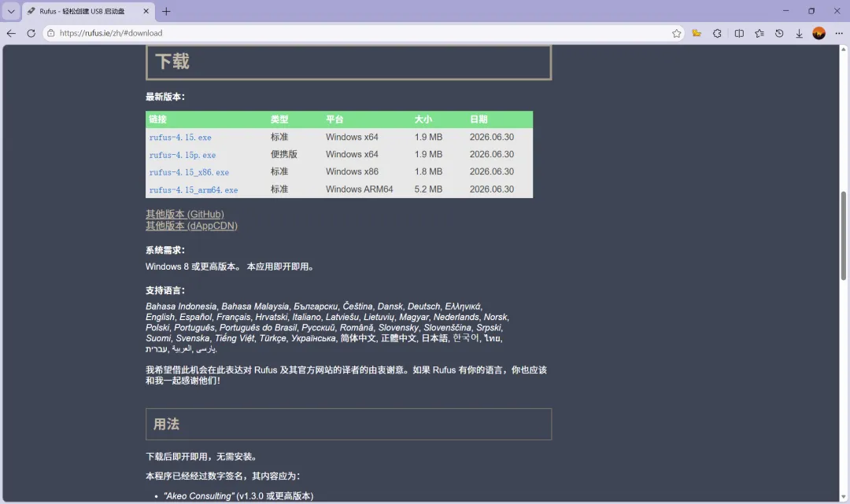Click the 1.8 MB size cell
The height and width of the screenshot is (504, 850).
point(428,171)
